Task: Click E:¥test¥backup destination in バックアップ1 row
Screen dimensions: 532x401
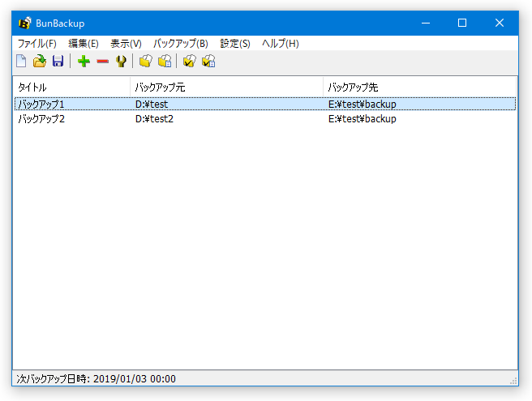Action: [x=362, y=104]
